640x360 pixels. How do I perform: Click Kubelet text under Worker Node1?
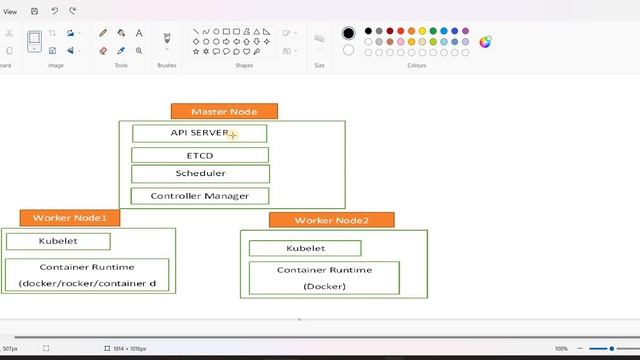pos(58,241)
